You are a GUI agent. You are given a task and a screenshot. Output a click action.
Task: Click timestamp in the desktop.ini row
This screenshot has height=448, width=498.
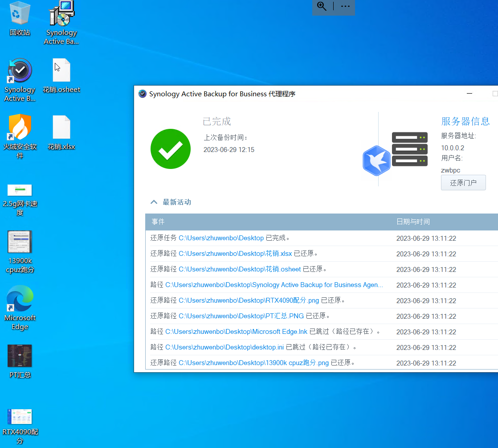click(x=426, y=347)
